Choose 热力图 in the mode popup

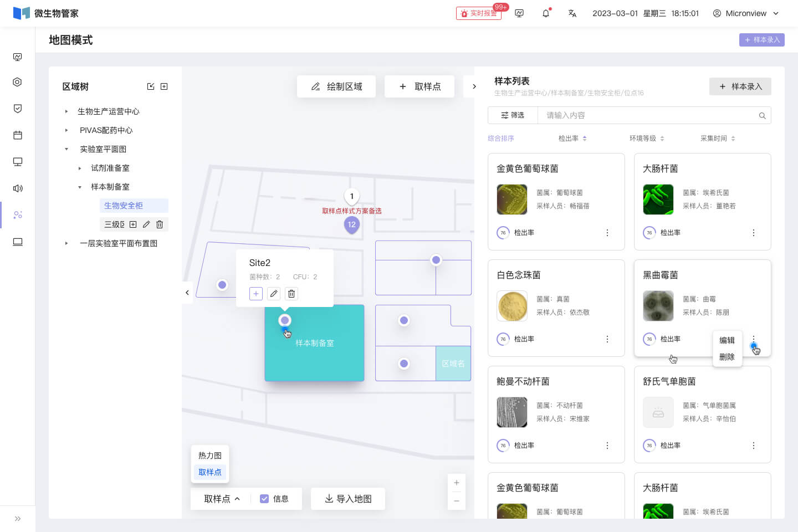click(210, 456)
